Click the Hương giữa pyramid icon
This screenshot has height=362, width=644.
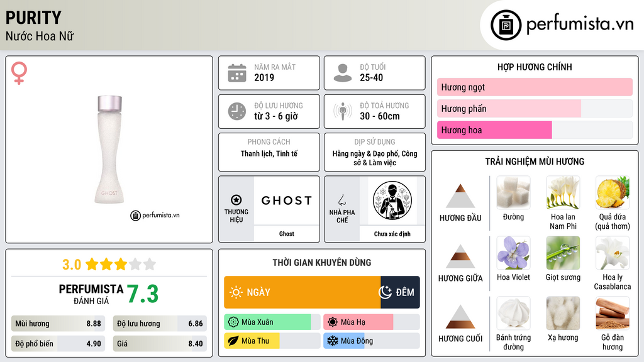[x=460, y=256]
